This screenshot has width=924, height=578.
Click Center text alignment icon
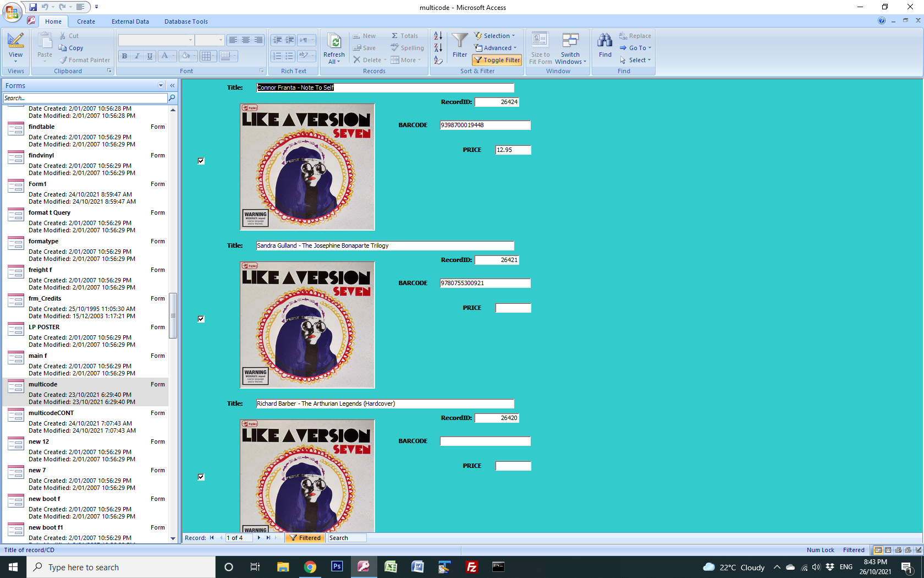coord(245,40)
